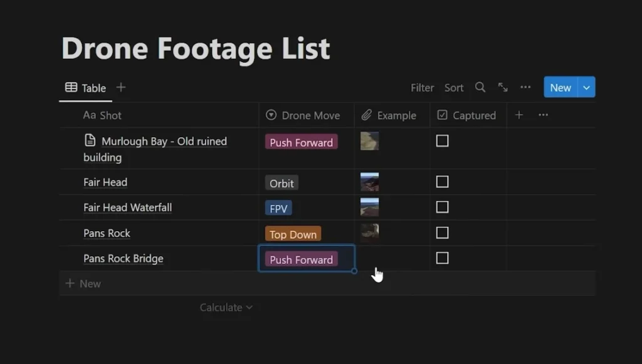This screenshot has width=642, height=364.
Task: Tick Captured for Fair Head Waterfall row
Action: (x=442, y=207)
